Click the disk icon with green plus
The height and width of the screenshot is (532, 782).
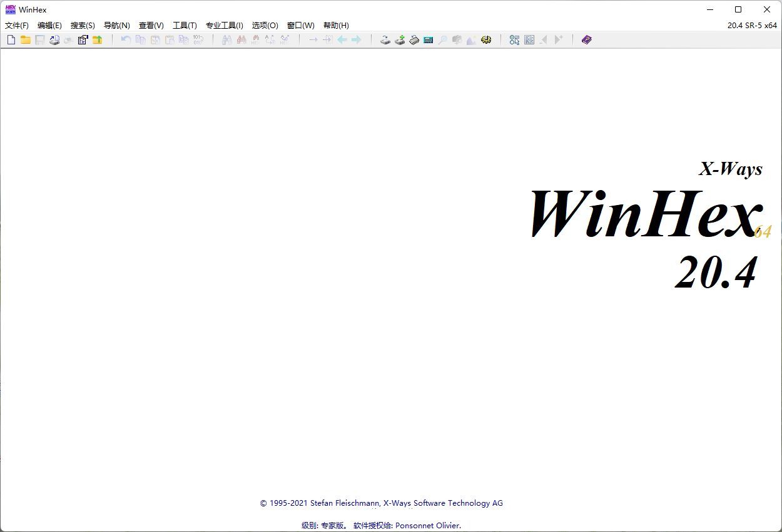(x=400, y=39)
